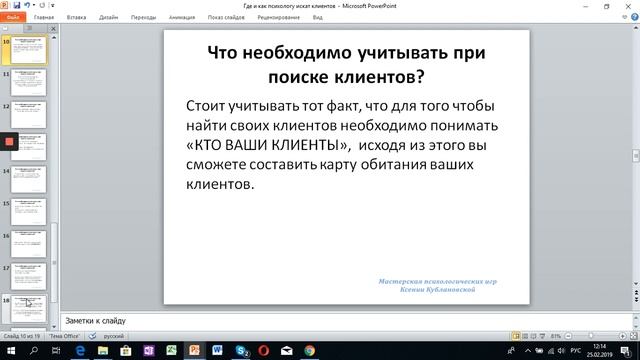The image size is (640, 360).
Task: Select slide 10 thumbnail
Action: pyautogui.click(x=29, y=50)
